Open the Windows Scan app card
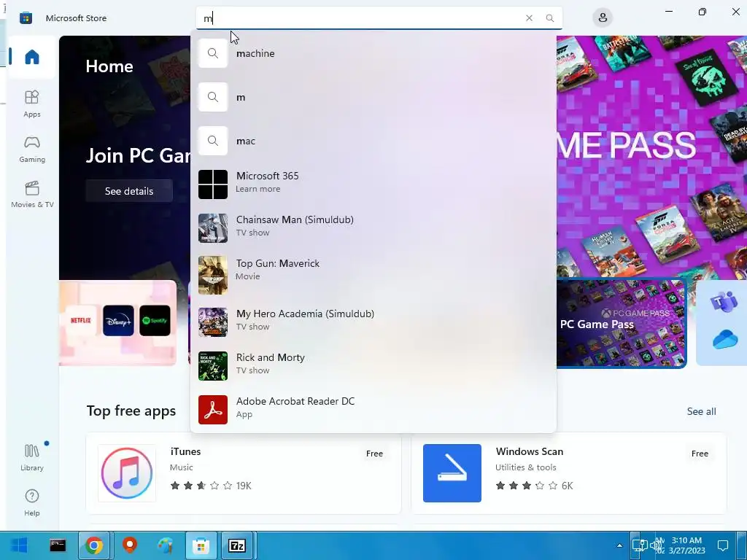The height and width of the screenshot is (560, 747). (569, 473)
